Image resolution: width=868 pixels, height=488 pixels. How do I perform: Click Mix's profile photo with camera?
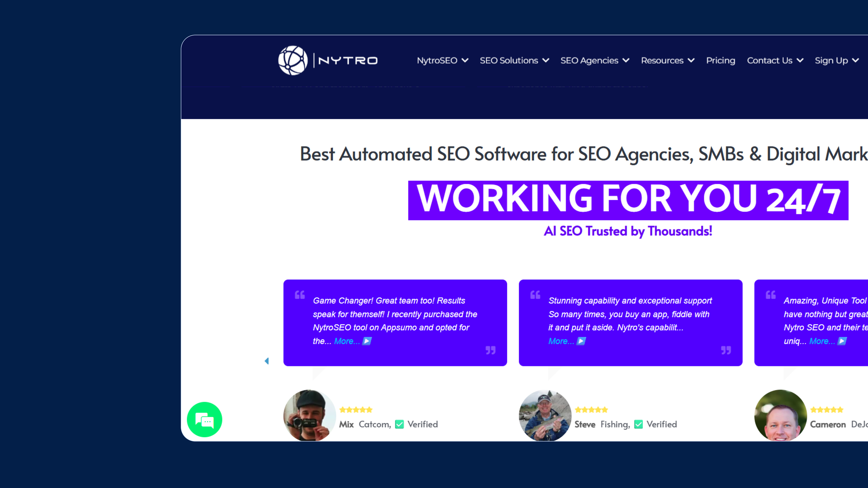[310, 416]
